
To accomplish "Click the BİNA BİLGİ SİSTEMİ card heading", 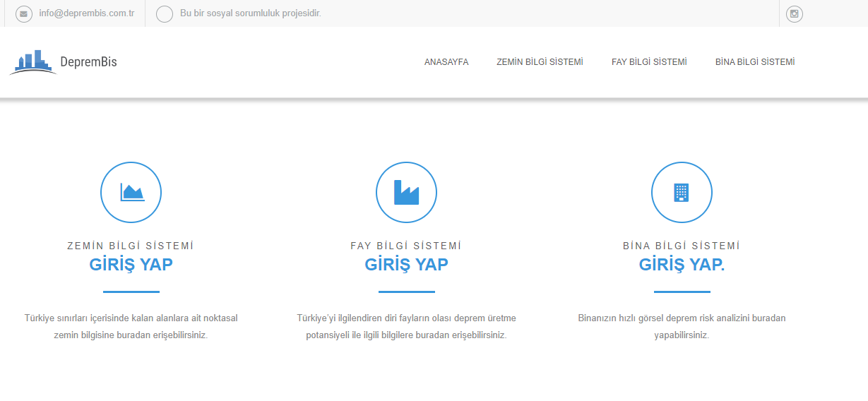I will tap(682, 246).
